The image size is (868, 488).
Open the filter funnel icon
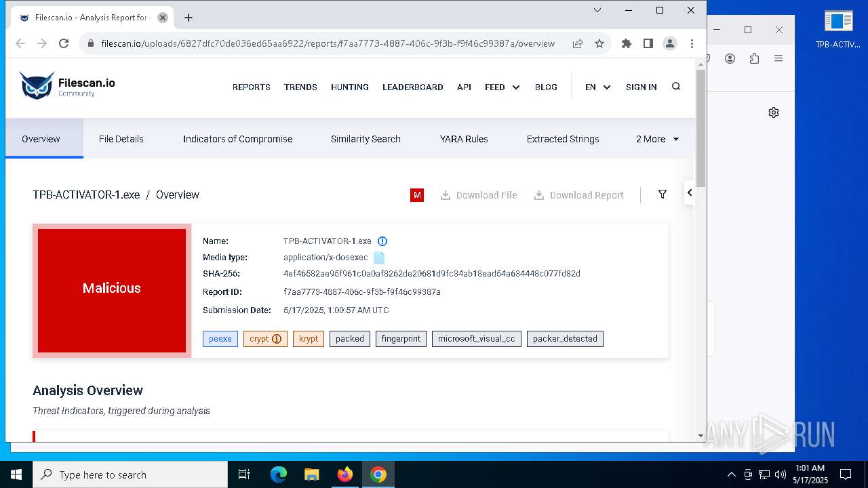[x=663, y=195]
